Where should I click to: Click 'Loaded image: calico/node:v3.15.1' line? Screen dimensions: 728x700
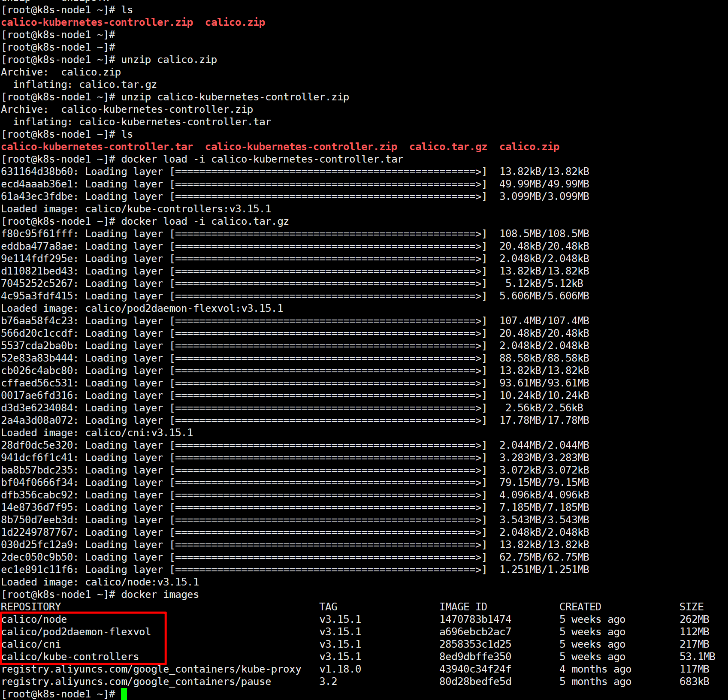[100, 582]
